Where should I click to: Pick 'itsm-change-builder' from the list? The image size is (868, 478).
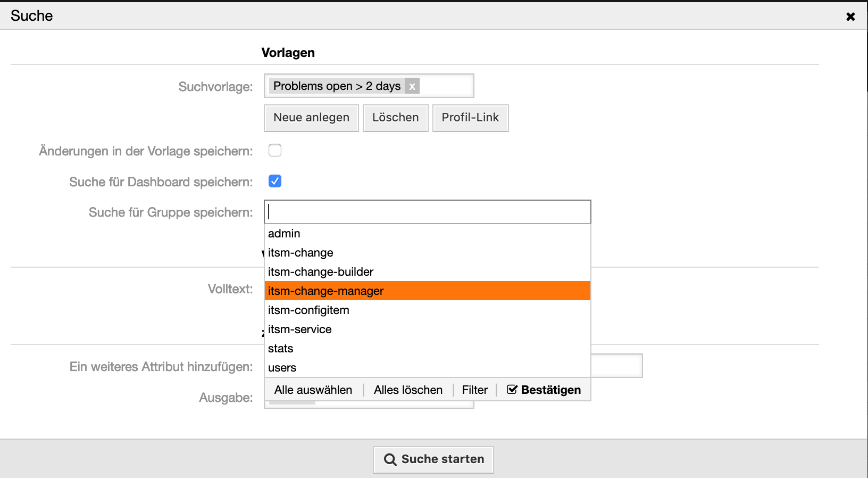321,272
